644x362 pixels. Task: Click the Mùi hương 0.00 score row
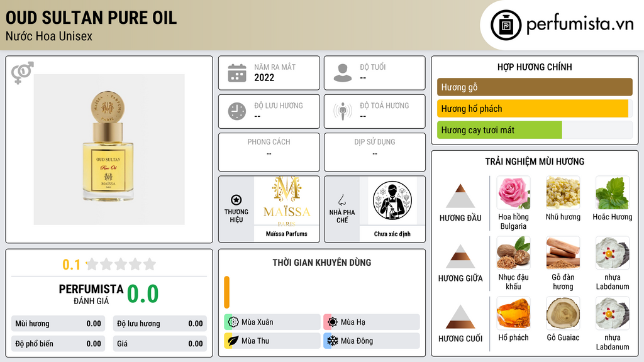point(58,324)
